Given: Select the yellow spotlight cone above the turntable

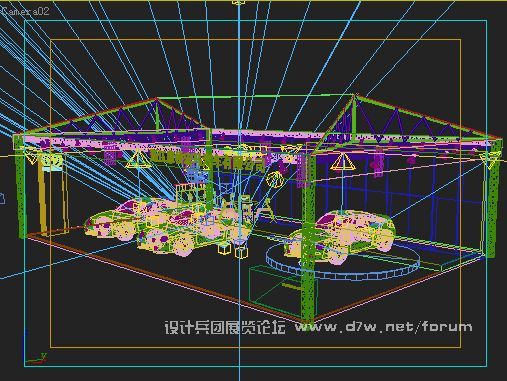Looking at the screenshot, I should [343, 162].
